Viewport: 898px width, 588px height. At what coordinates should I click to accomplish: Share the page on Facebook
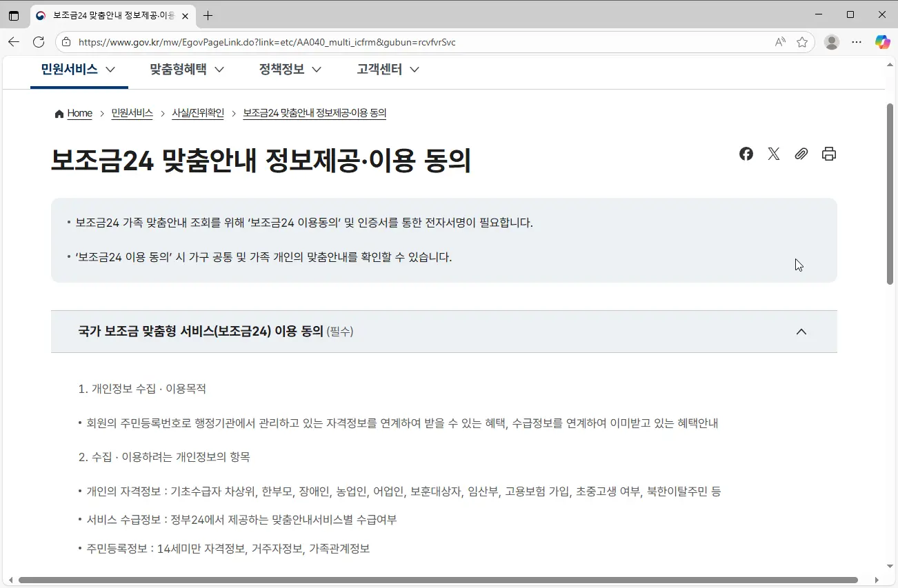point(746,154)
